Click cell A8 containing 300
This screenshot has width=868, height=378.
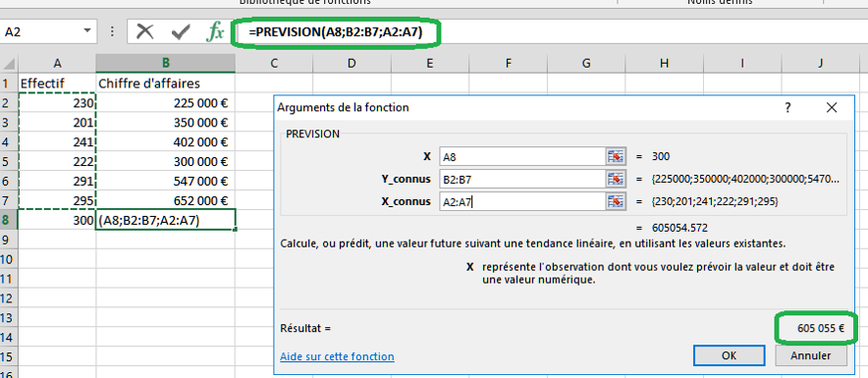click(57, 220)
